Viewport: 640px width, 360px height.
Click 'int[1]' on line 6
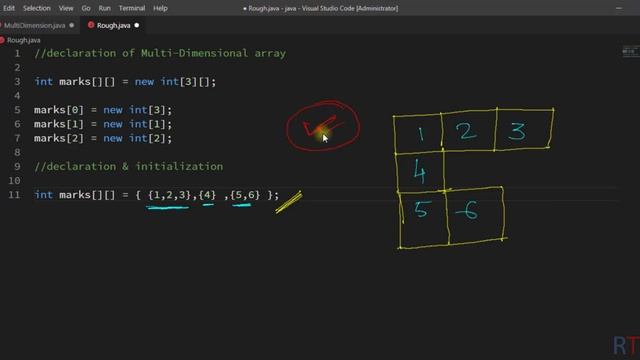point(147,124)
